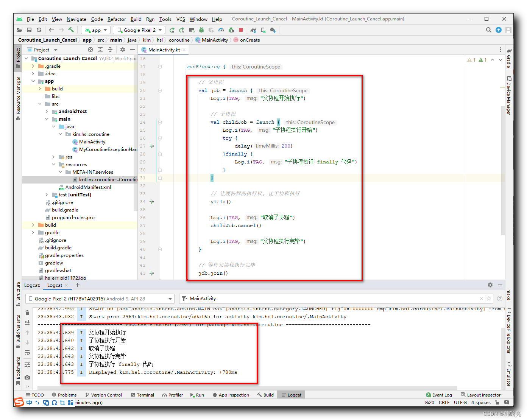Open Google Pixel 2 device dropdown

139,30
